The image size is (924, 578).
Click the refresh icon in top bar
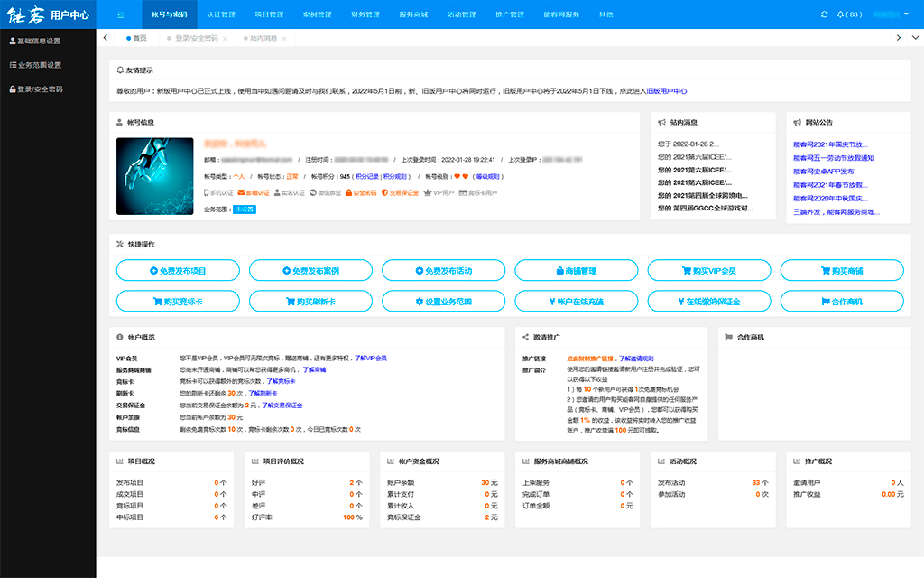pos(824,14)
